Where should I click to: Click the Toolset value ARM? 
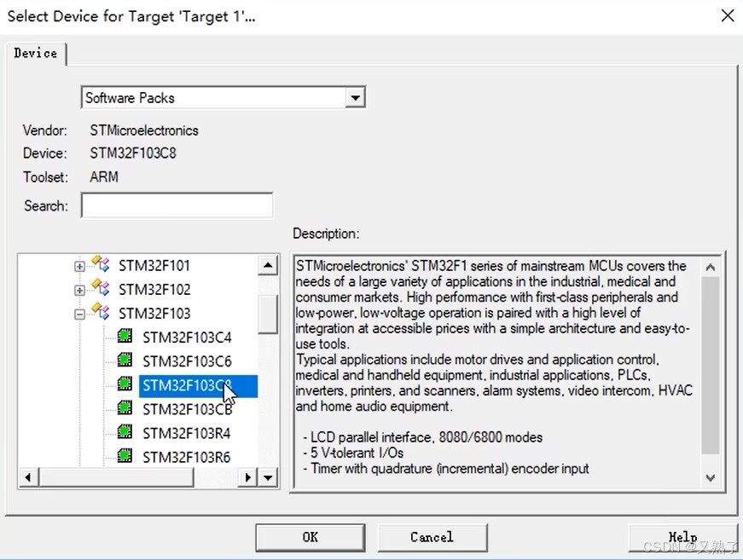[x=104, y=176]
